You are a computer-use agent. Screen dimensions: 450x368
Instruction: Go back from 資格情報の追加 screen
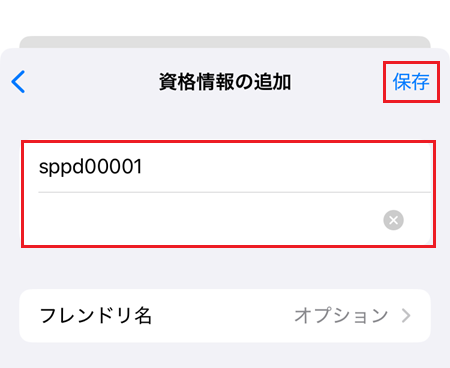pyautogui.click(x=18, y=82)
